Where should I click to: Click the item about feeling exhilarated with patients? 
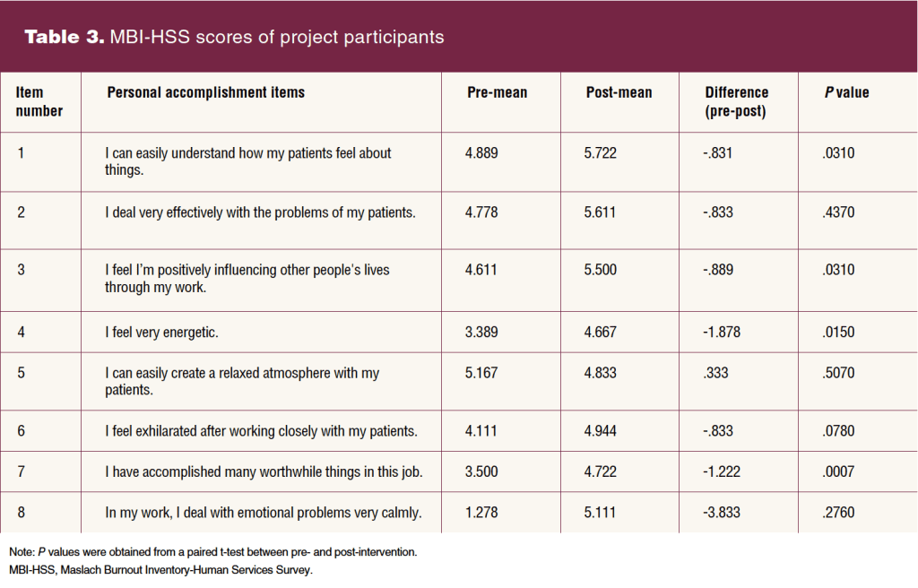(261, 431)
